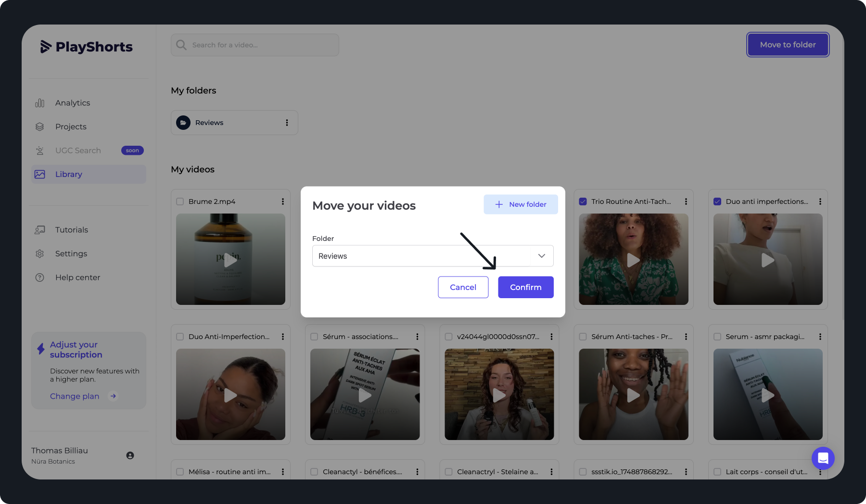Image resolution: width=866 pixels, height=504 pixels.
Task: Open Help center in sidebar
Action: coord(89,277)
